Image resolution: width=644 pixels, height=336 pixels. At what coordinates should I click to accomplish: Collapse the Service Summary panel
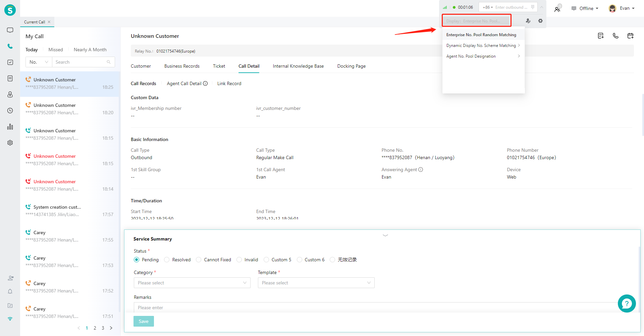(385, 235)
